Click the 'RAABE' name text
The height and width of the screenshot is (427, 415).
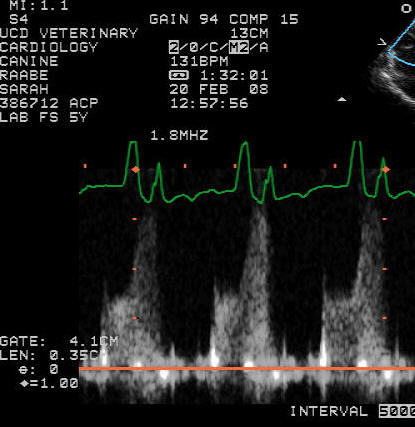tap(24, 75)
